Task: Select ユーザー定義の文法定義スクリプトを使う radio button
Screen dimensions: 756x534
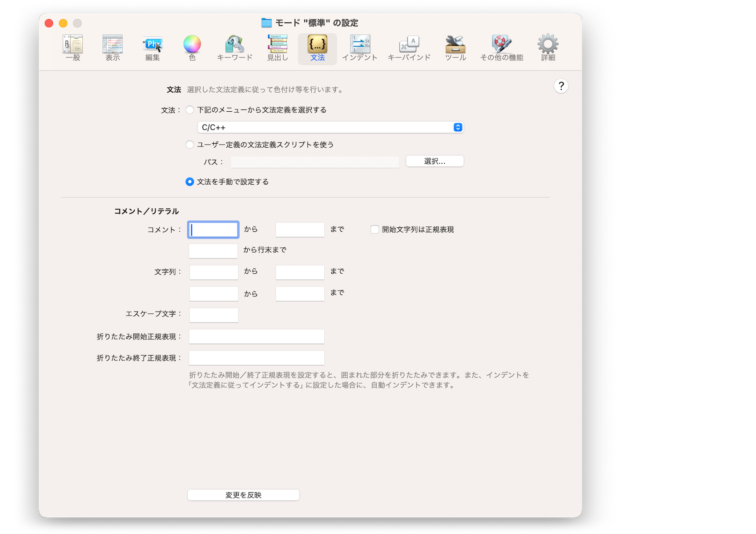Action: click(x=190, y=145)
